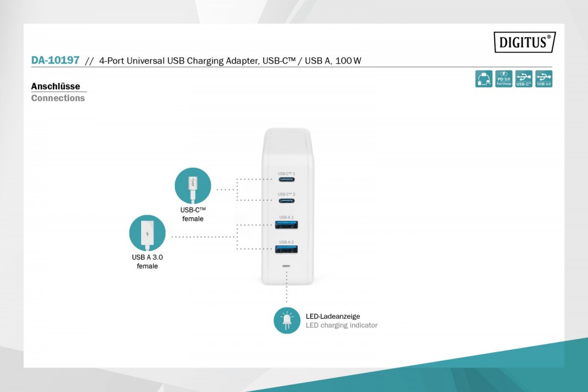Click the 'USB-C female' caption text
Image resolution: width=588 pixels, height=392 pixels.
click(x=193, y=214)
